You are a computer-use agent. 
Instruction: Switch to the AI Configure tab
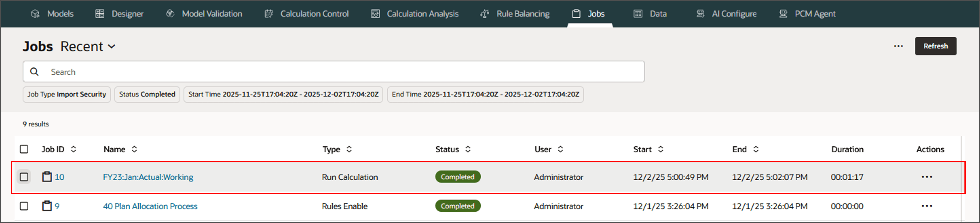726,14
